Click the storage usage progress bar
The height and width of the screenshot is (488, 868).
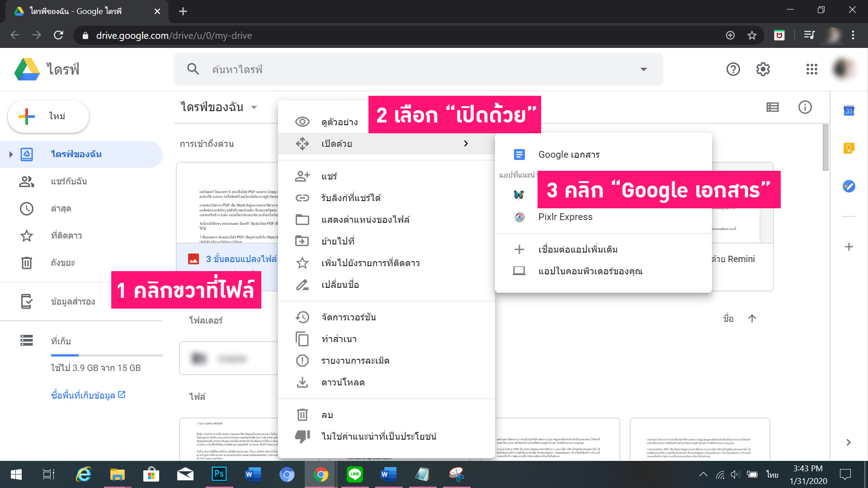point(107,356)
